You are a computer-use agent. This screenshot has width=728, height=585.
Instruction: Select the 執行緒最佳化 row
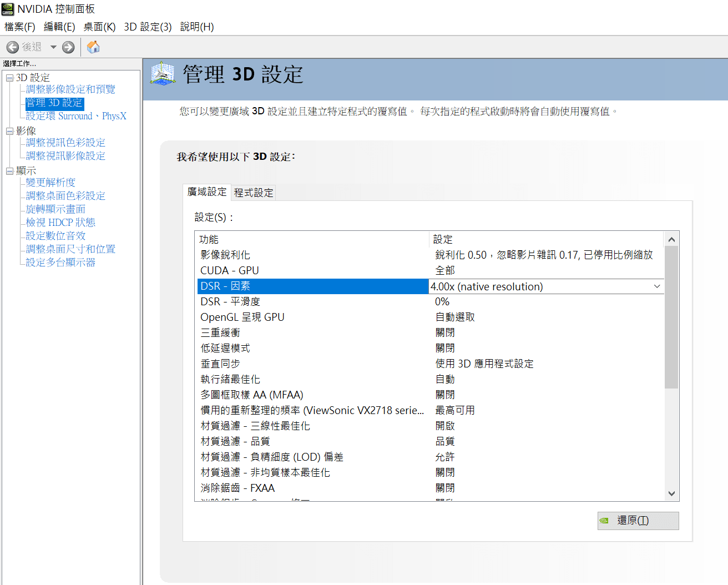tap(430, 379)
